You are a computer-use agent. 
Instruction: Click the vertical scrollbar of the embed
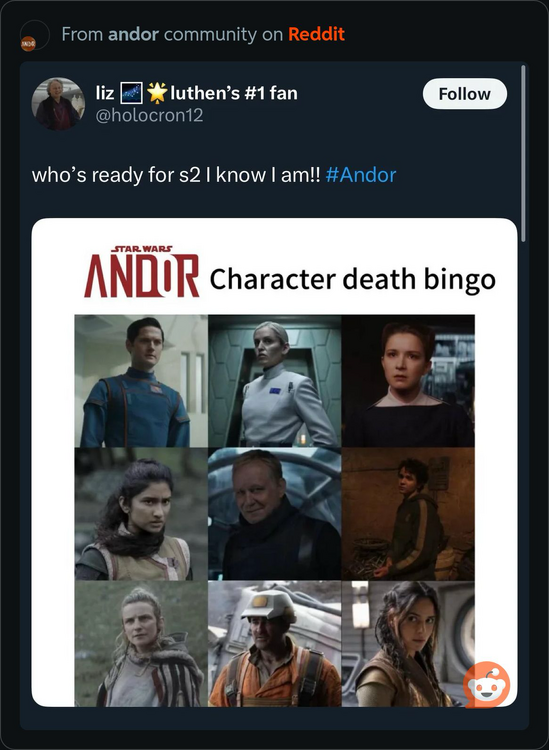(x=523, y=154)
